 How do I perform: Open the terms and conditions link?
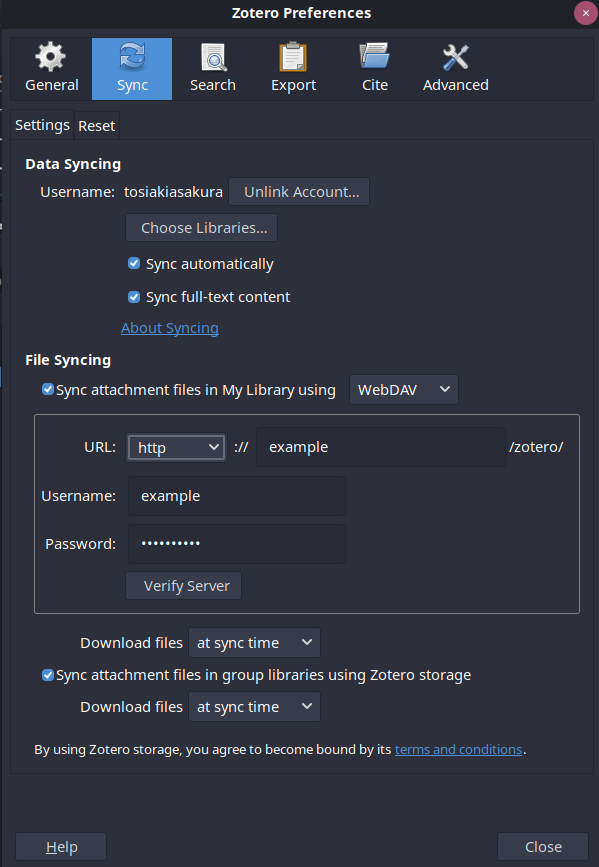[459, 749]
